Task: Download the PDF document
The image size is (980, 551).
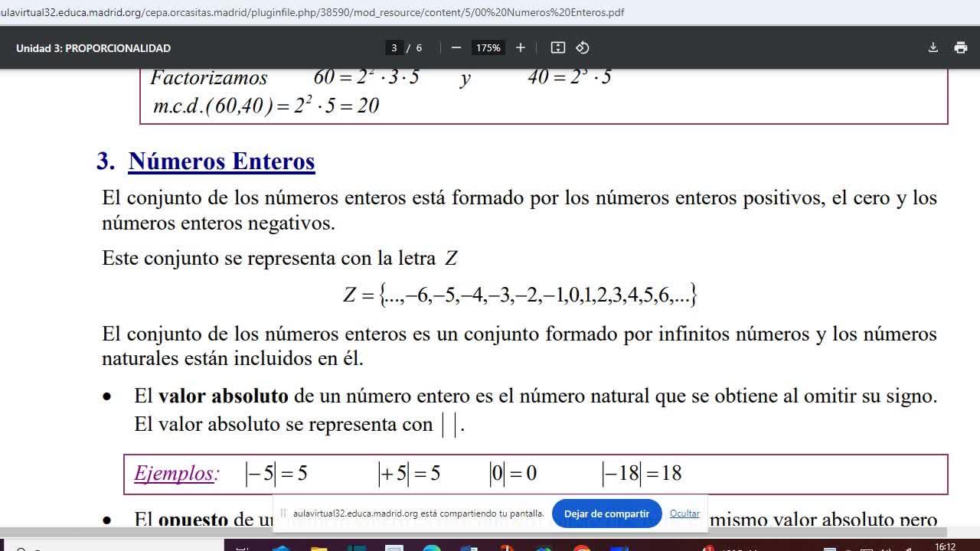Action: tap(933, 47)
